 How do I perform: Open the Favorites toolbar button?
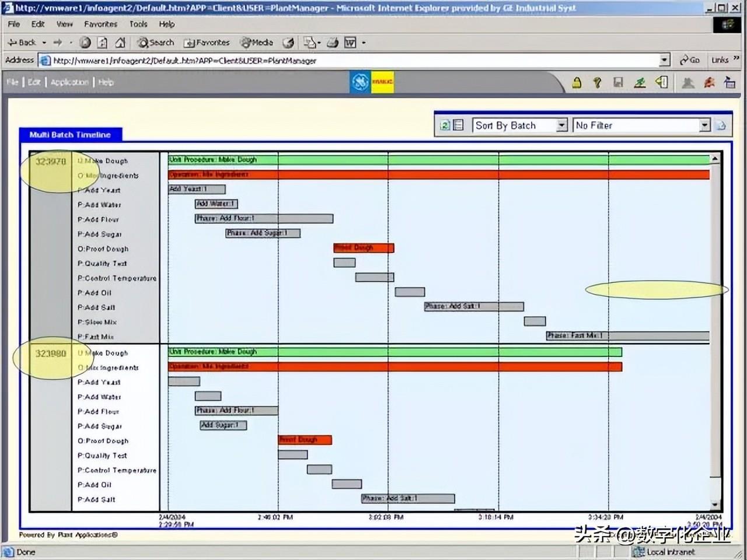pyautogui.click(x=207, y=43)
